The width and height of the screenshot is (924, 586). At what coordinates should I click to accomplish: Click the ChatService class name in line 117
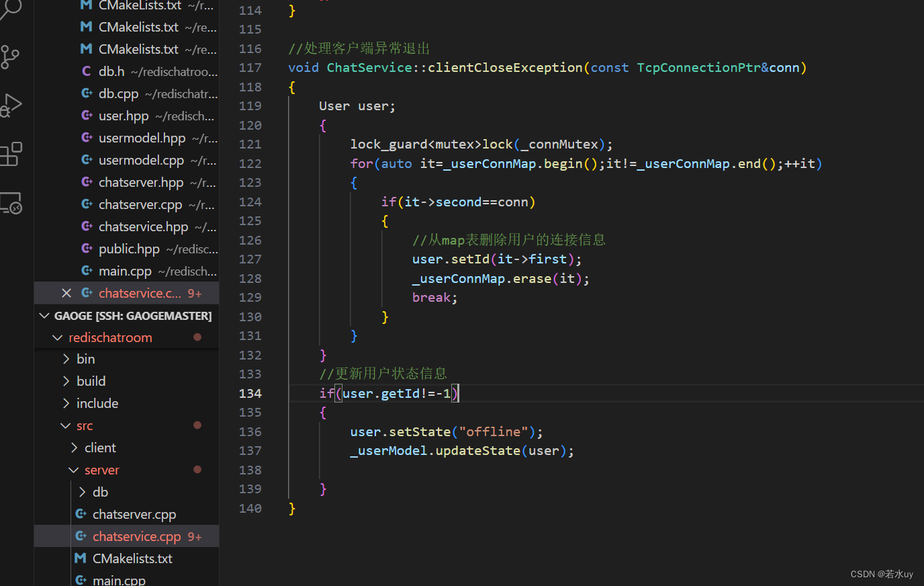369,67
